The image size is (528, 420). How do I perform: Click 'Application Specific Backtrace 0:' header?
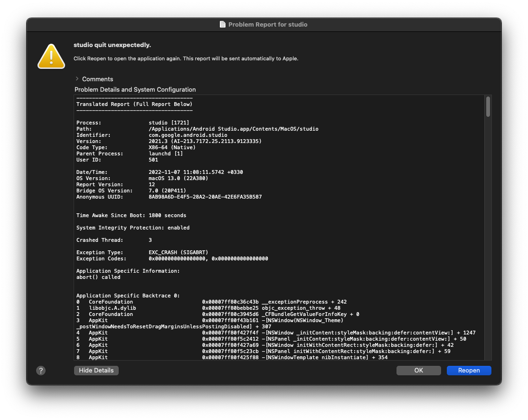(128, 296)
